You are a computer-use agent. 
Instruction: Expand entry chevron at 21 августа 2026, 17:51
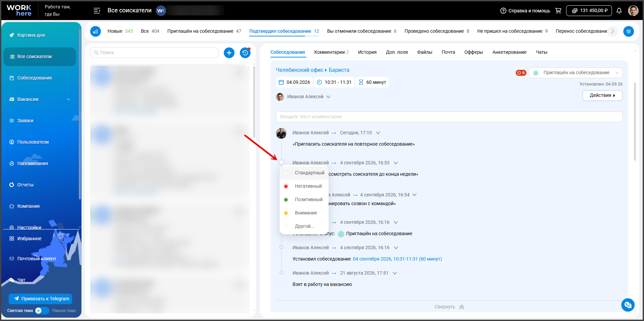click(395, 273)
